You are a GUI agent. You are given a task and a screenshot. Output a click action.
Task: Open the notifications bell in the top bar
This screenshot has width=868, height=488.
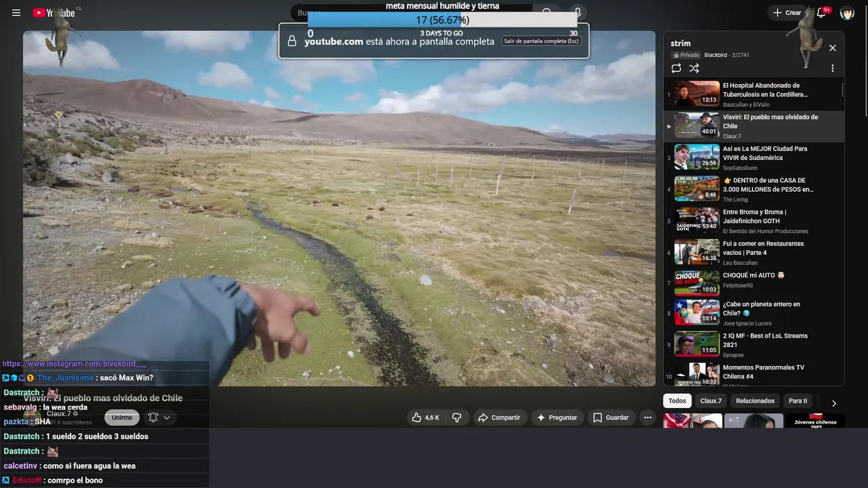[821, 13]
